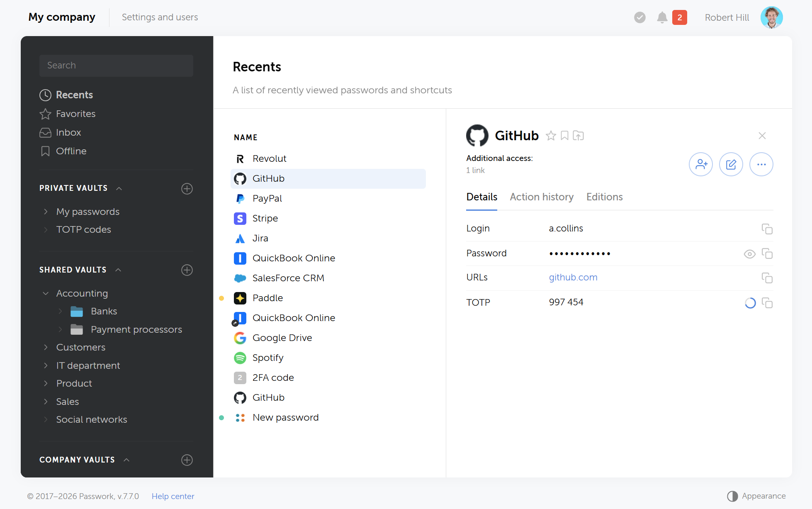Click the 1 link additional access text

tap(475, 170)
